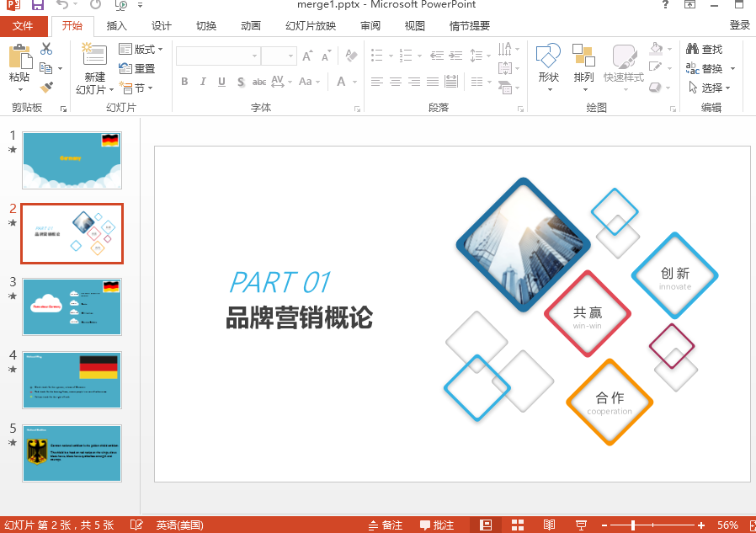Viewport: 756px width, 533px height.
Task: Open Reading View from status bar
Action: [549, 525]
